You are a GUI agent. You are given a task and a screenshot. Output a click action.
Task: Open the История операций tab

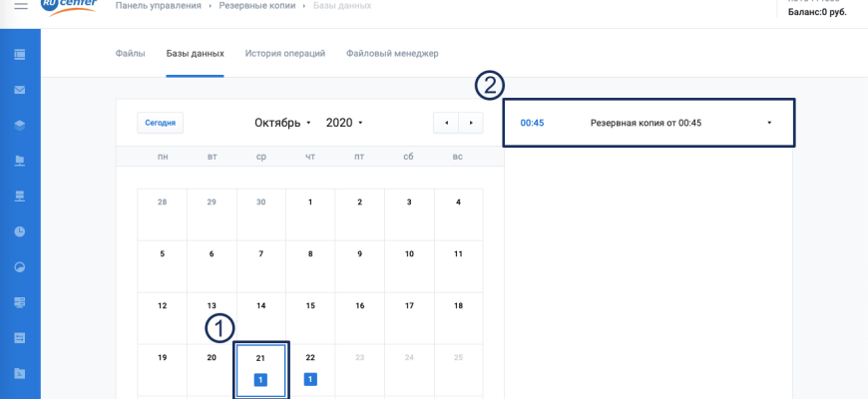pos(285,53)
